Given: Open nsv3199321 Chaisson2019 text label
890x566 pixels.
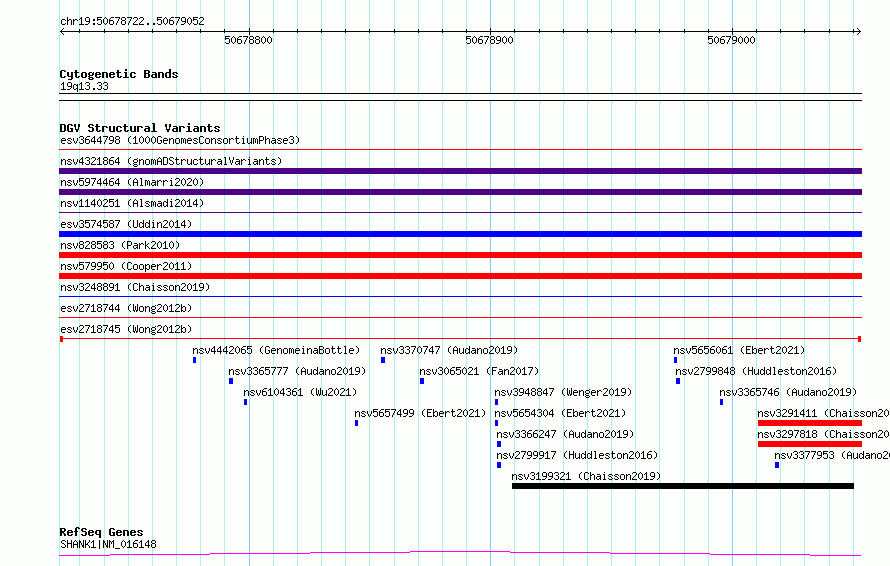Looking at the screenshot, I should coord(586,476).
